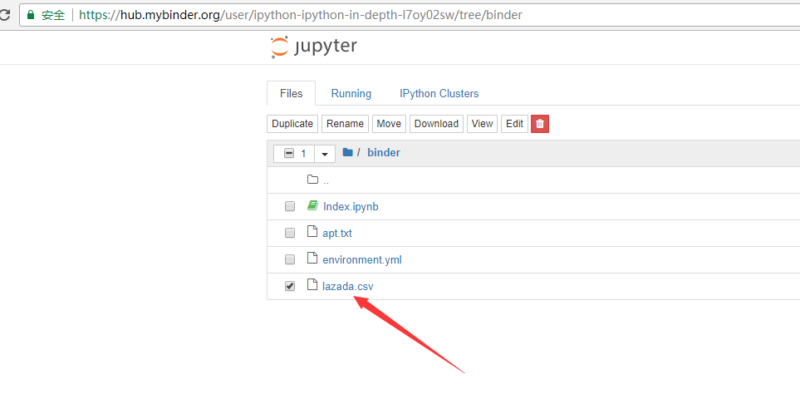Viewport: 800px width, 414px height.
Task: Click the Rename button
Action: [345, 124]
